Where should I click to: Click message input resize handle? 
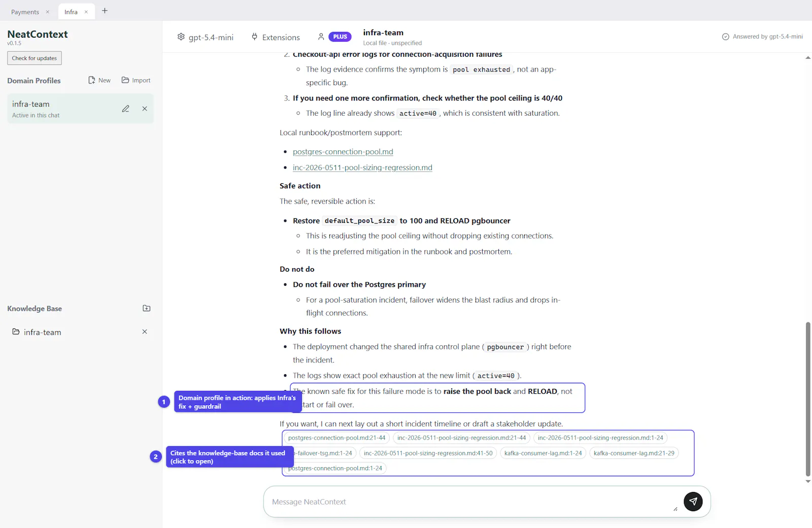click(675, 509)
